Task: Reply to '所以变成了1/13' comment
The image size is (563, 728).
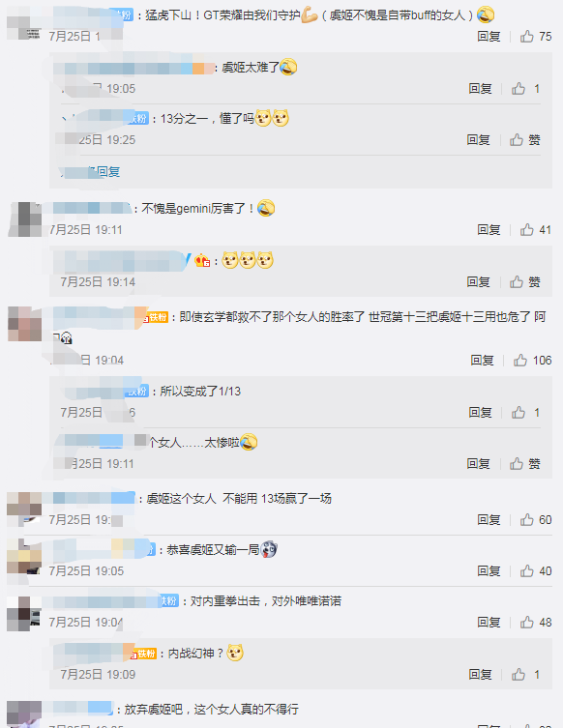Action: [x=481, y=412]
